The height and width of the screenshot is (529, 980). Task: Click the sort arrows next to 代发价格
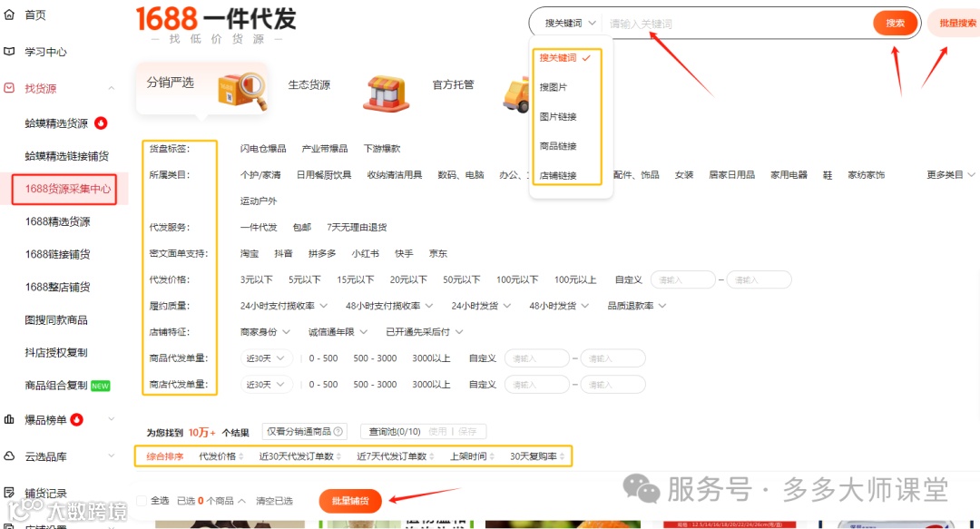point(241,456)
